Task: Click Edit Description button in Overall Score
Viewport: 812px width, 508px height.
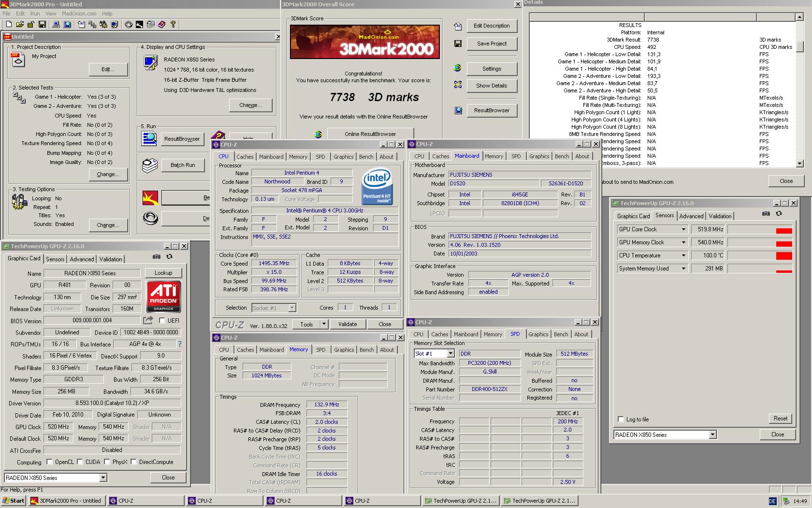Action: [492, 26]
